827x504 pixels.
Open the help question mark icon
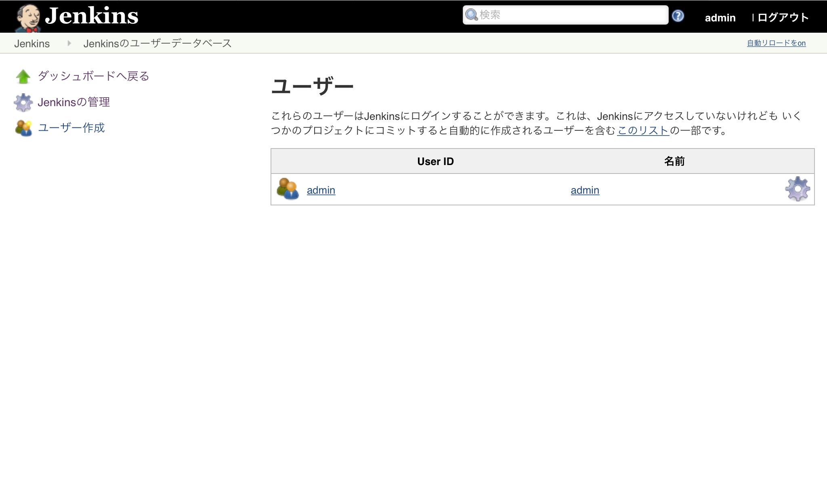coord(678,15)
